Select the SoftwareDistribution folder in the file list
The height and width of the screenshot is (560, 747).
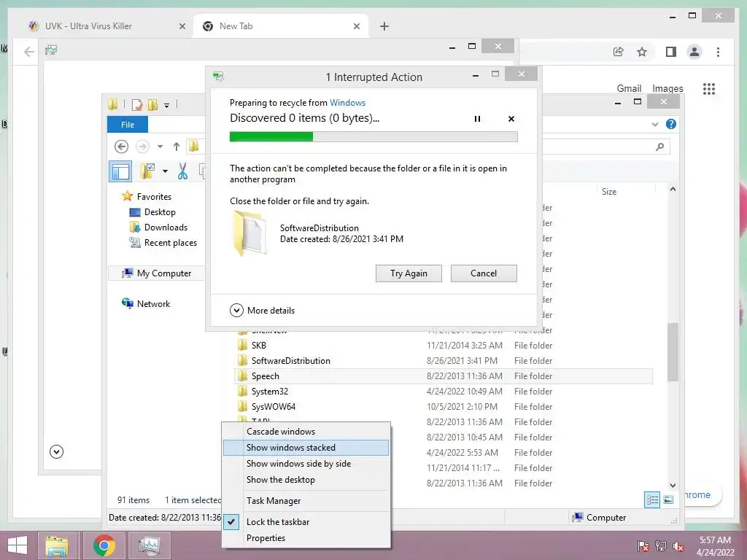point(443,360)
